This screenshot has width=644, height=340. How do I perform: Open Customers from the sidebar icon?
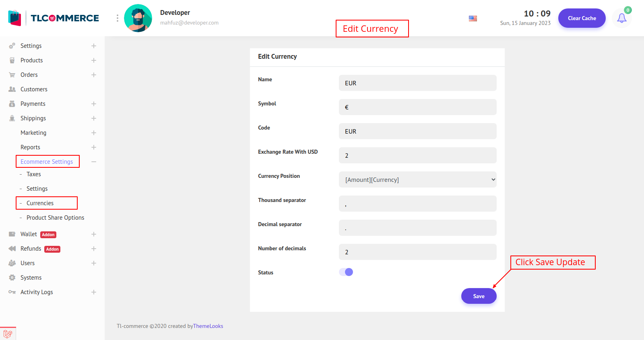point(12,89)
